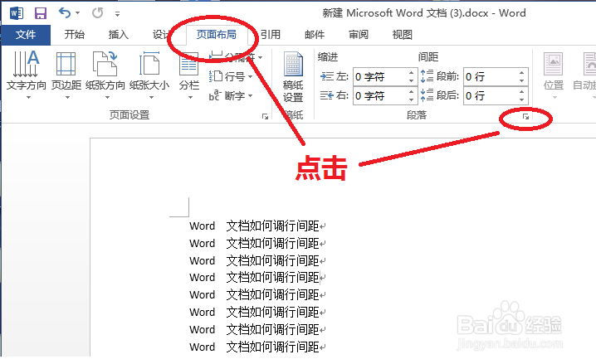596x364 pixels.
Task: Open the undo history dropdown arrow
Action: point(78,13)
